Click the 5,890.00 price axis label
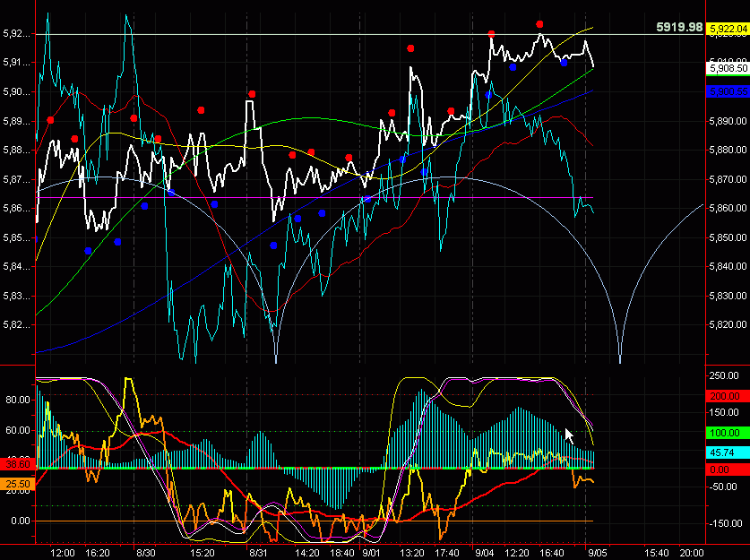750x560 pixels. click(728, 121)
